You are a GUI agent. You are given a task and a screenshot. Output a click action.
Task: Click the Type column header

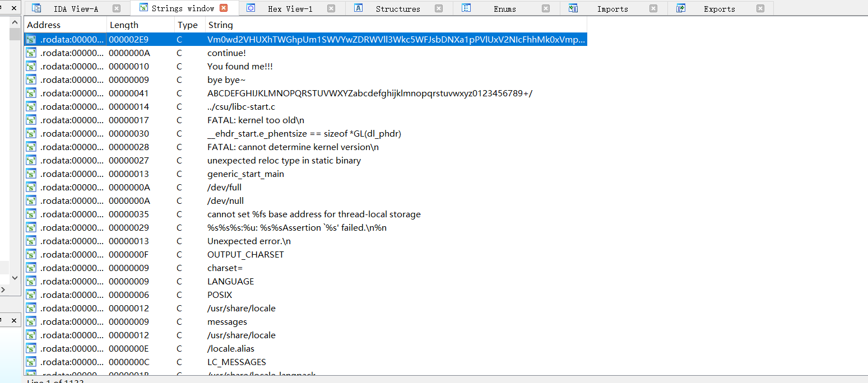point(188,25)
